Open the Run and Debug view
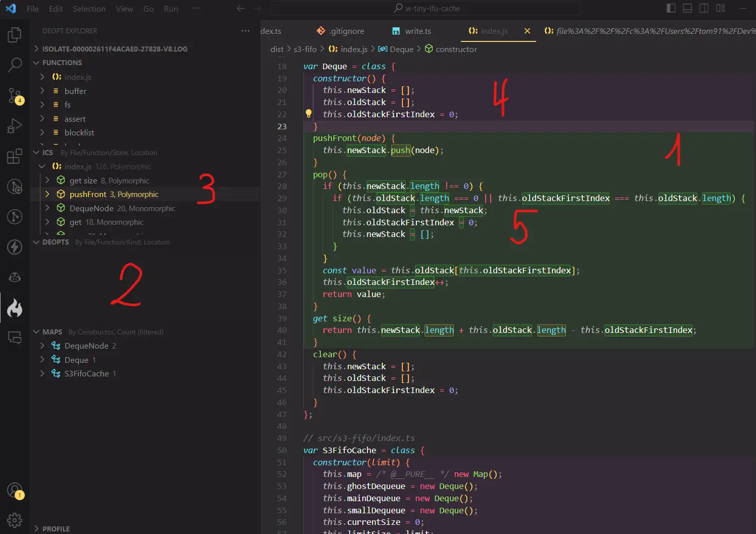756x534 pixels. pyautogui.click(x=15, y=126)
